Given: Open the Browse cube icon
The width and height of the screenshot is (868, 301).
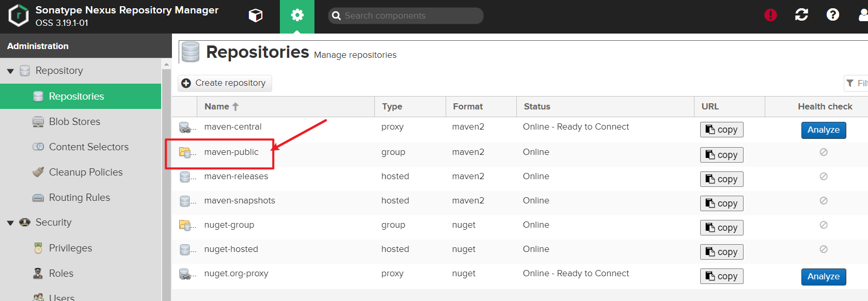Looking at the screenshot, I should (256, 15).
